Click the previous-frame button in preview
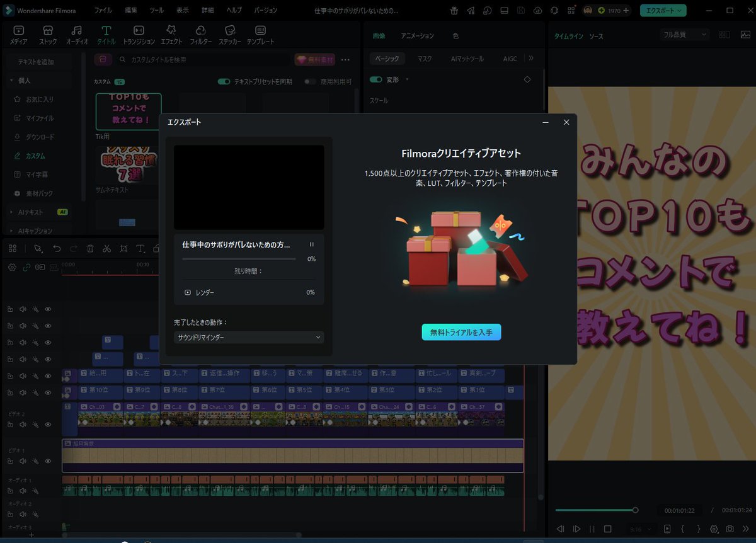 [x=560, y=529]
